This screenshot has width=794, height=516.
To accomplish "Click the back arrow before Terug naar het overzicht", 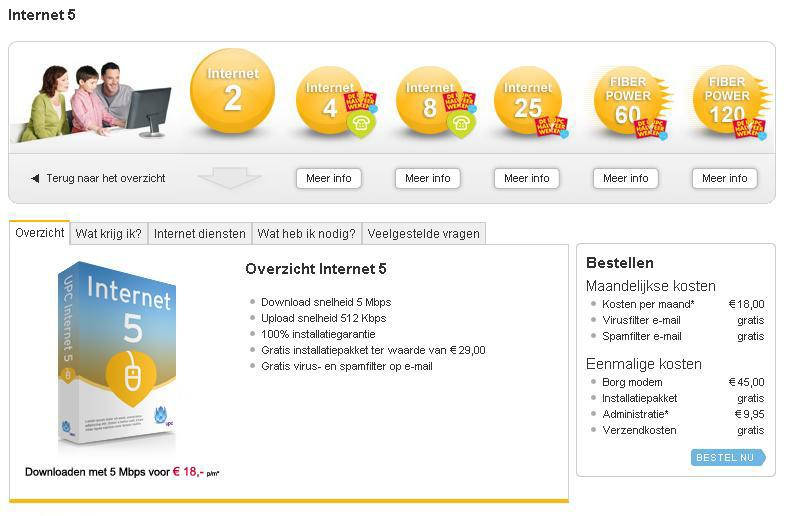I will [x=35, y=178].
